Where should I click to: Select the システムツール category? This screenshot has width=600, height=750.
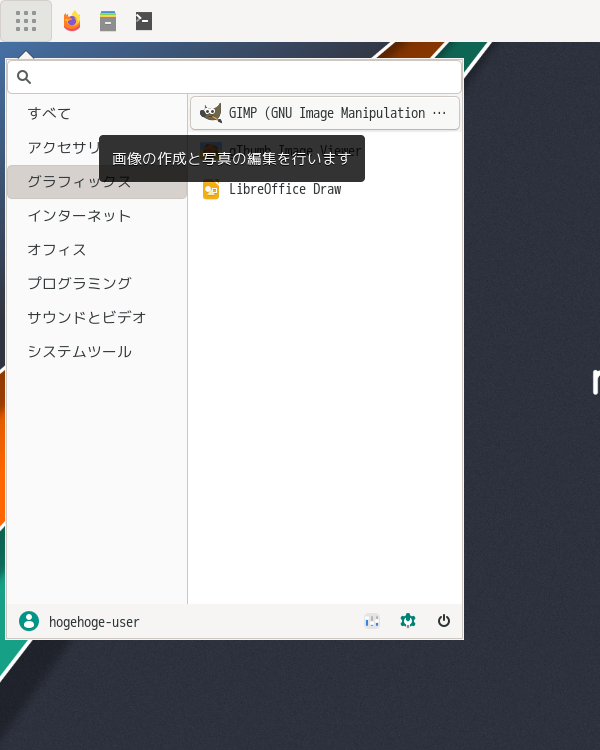pos(97,352)
